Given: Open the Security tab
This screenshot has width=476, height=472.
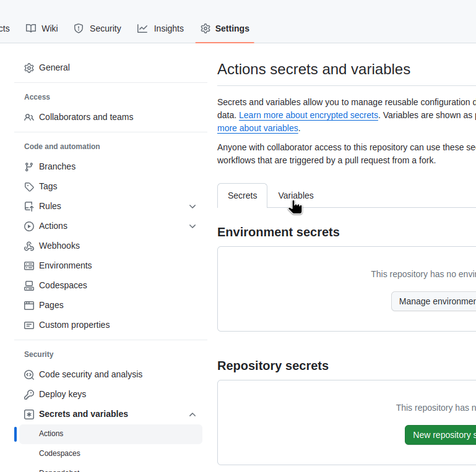Looking at the screenshot, I should tap(98, 28).
